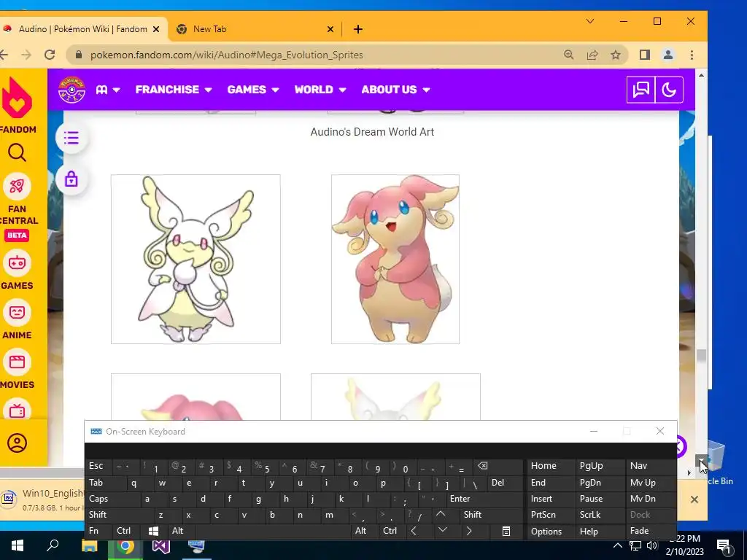The image size is (747, 560).
Task: Expand FRANCHISE navigation menu
Action: click(x=174, y=90)
